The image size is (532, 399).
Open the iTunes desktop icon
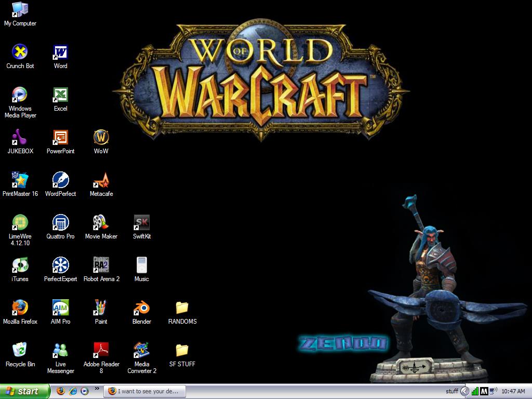coord(20,265)
